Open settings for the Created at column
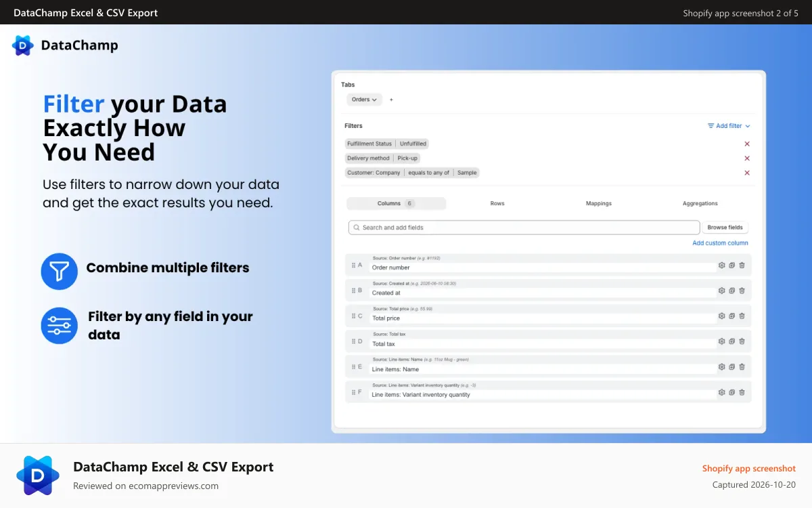Screen dimensions: 812x508 [x=721, y=291]
